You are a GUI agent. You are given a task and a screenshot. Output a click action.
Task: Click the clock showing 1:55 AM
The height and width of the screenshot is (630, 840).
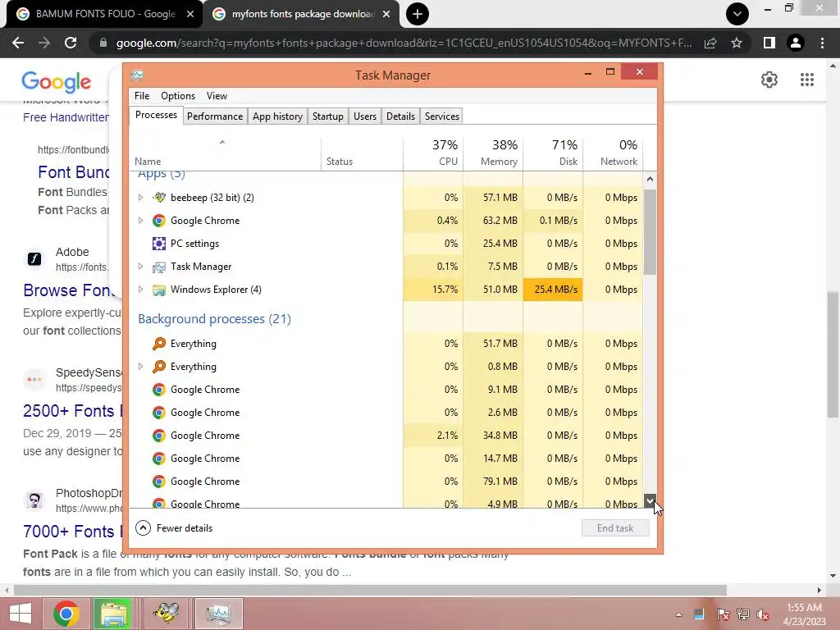coord(804,608)
